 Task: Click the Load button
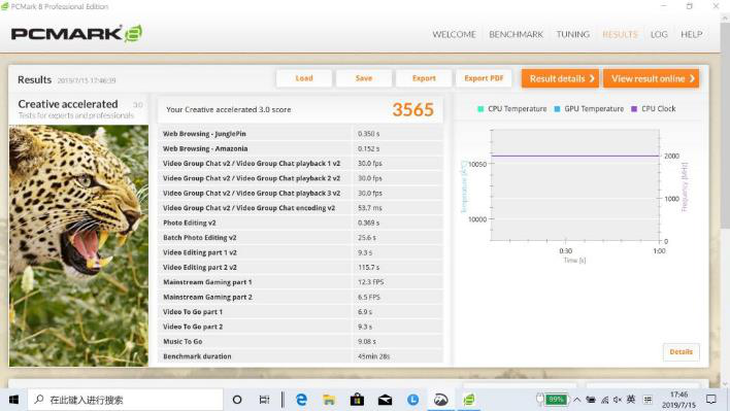pos(304,78)
